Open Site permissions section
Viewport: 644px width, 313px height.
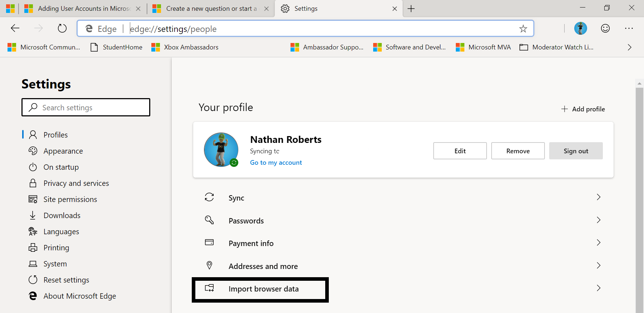[x=70, y=199]
